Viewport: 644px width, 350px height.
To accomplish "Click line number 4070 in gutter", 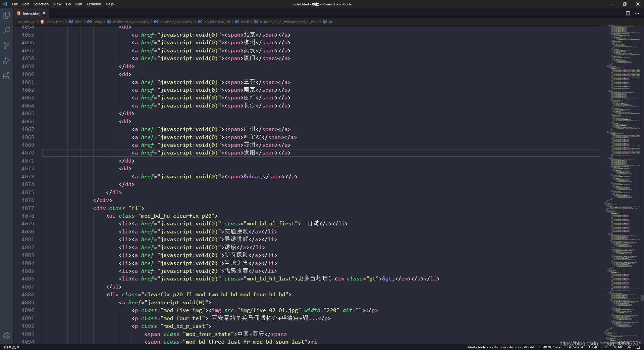I will pos(28,153).
